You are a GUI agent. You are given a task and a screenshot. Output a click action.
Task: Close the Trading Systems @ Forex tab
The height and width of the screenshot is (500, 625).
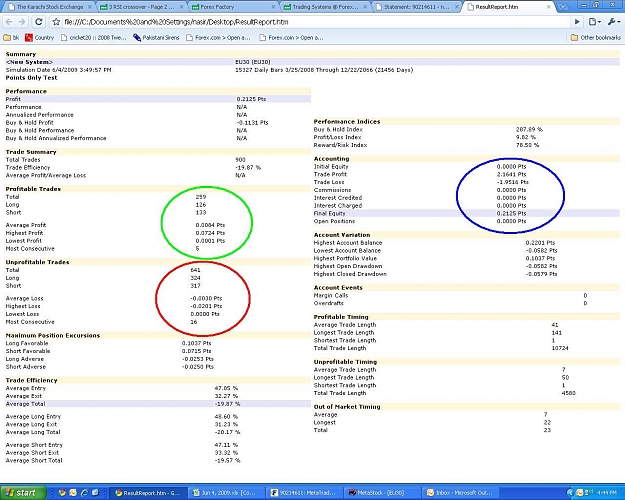click(365, 7)
